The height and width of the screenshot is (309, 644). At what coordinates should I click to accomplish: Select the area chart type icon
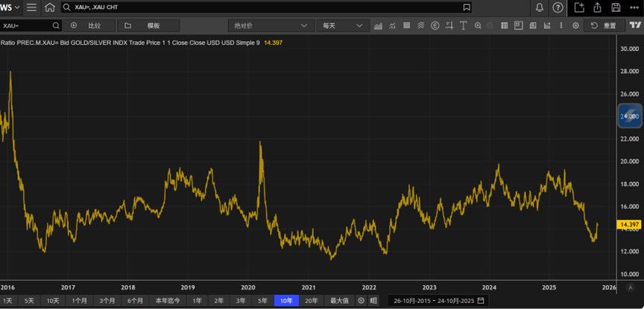[x=378, y=25]
